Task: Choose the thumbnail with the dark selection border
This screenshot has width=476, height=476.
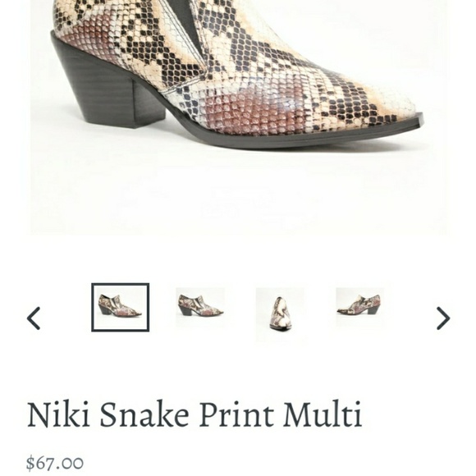Action: click(x=120, y=307)
